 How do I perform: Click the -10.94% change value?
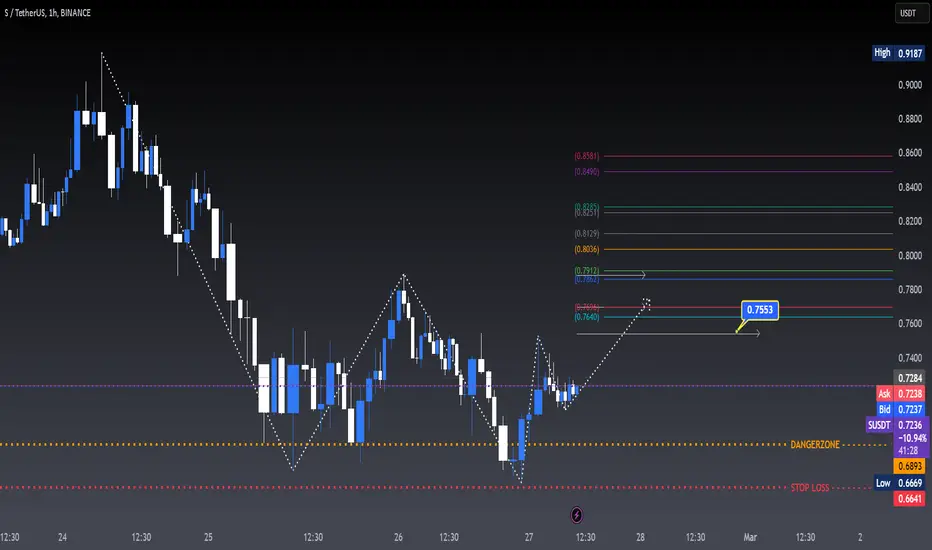click(x=912, y=438)
